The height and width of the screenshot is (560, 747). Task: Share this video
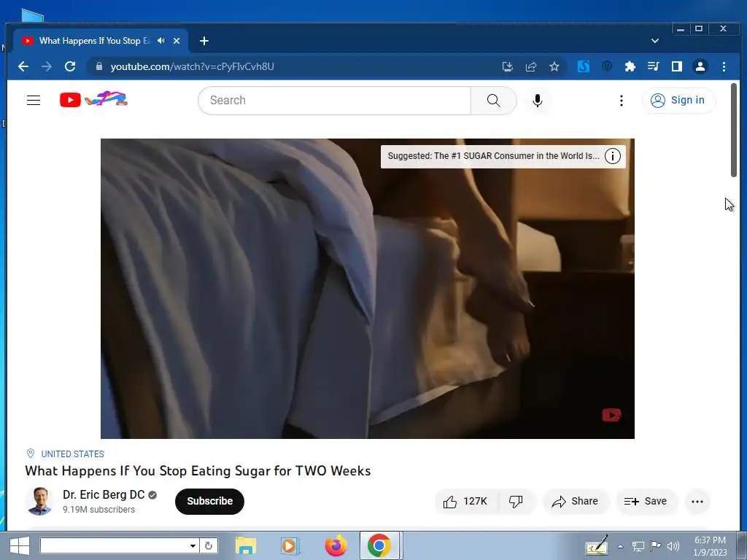[575, 502]
